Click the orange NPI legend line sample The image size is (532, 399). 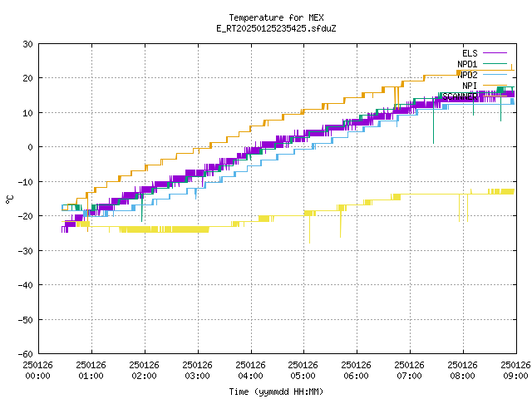click(x=495, y=86)
